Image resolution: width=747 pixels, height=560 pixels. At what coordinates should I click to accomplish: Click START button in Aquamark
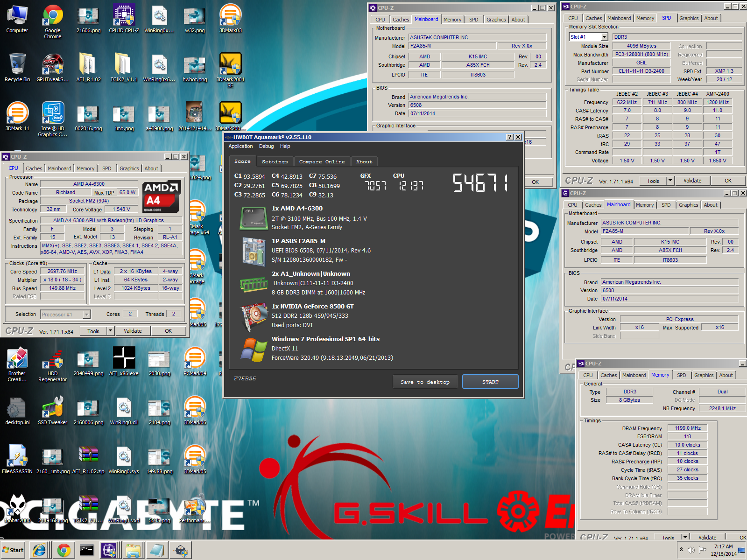click(490, 382)
